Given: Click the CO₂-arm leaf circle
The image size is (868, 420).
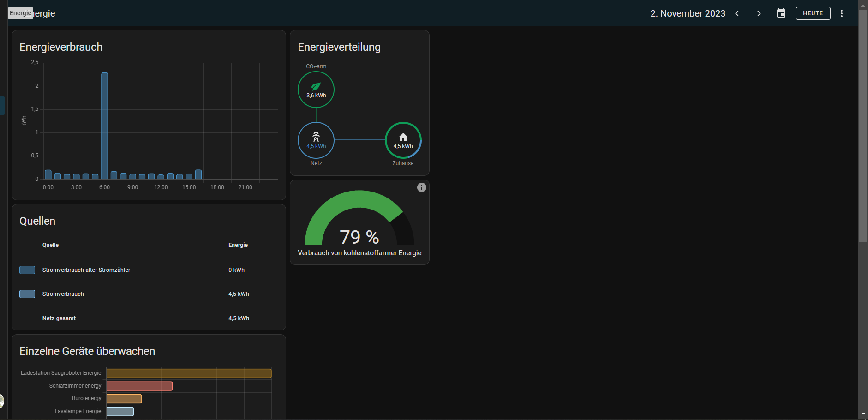Looking at the screenshot, I should pos(316,90).
